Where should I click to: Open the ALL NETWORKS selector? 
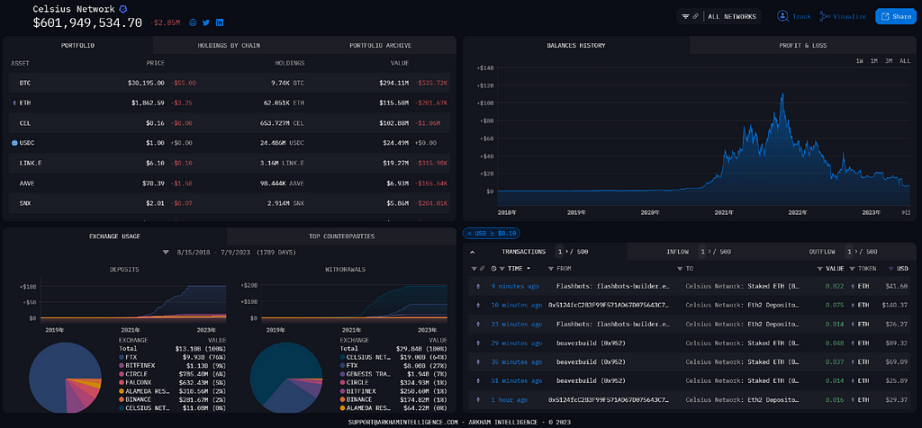coord(731,16)
